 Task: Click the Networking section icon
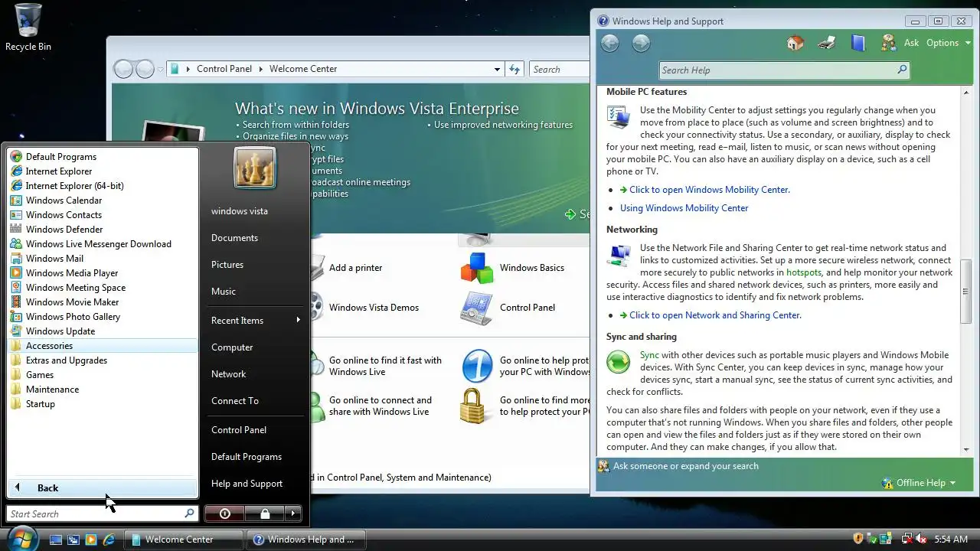(618, 254)
